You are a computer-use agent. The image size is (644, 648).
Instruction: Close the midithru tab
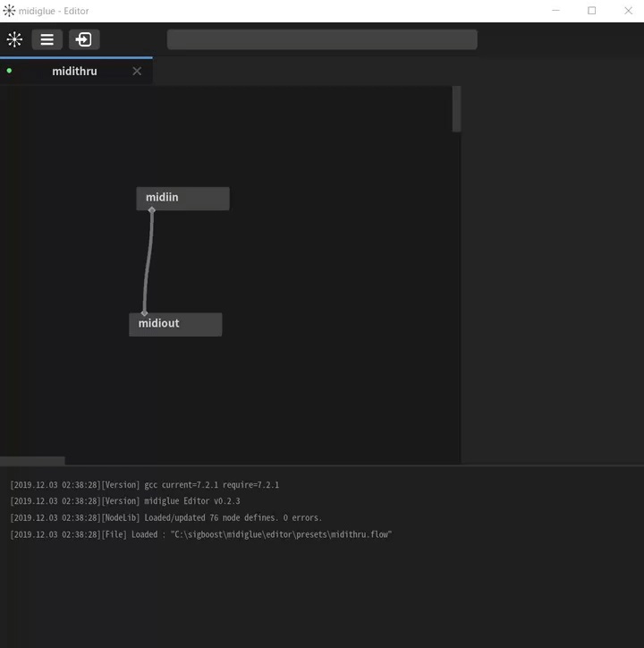click(x=137, y=71)
